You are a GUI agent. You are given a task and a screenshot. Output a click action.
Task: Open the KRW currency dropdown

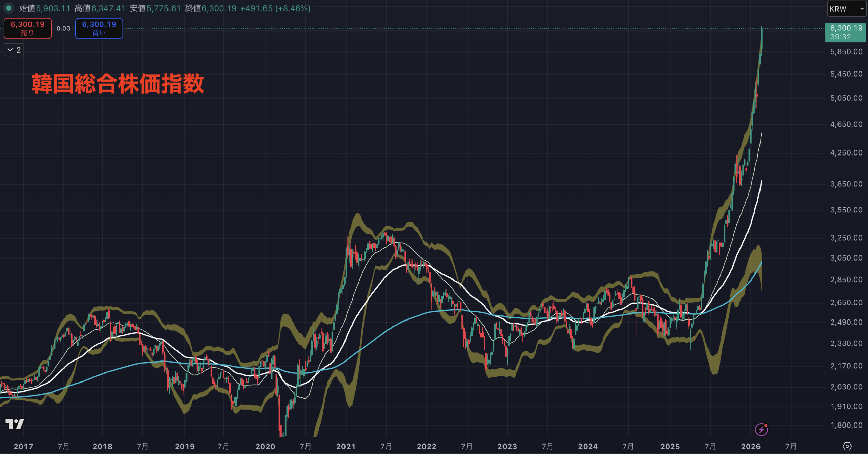(x=846, y=9)
